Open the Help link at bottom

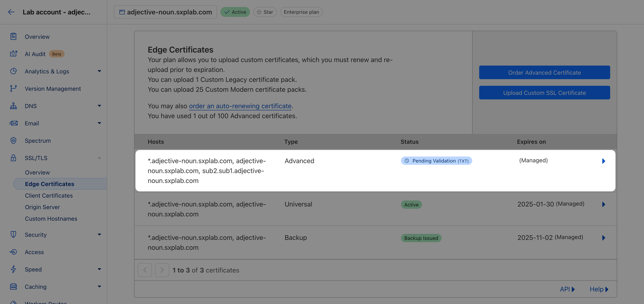[599, 289]
